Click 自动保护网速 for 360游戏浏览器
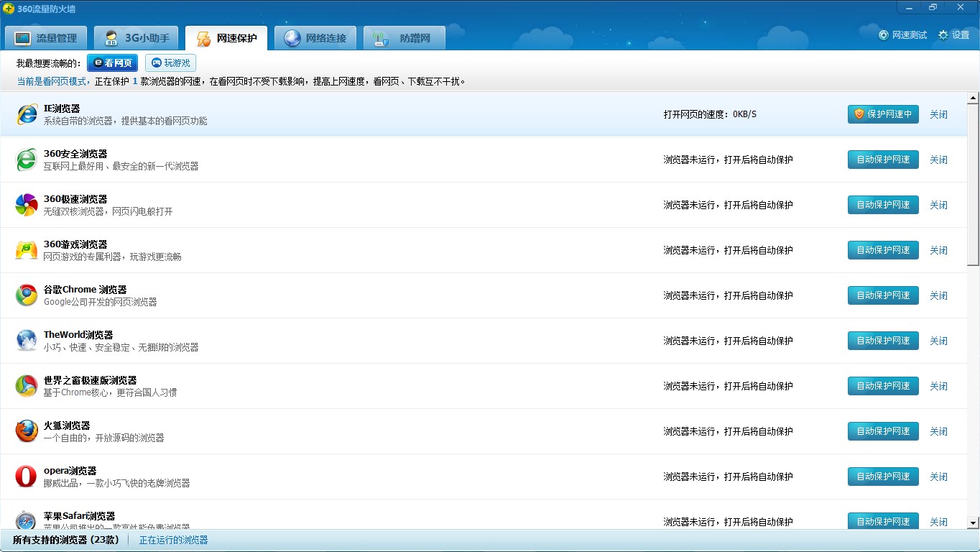Image resolution: width=980 pixels, height=552 pixels. click(x=883, y=250)
